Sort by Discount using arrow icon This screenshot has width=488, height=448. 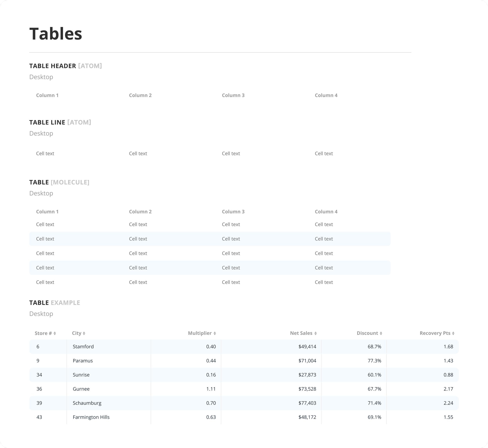[381, 333]
